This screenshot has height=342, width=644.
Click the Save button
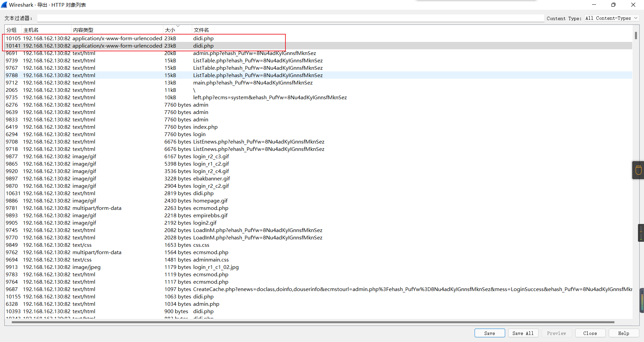[490, 333]
